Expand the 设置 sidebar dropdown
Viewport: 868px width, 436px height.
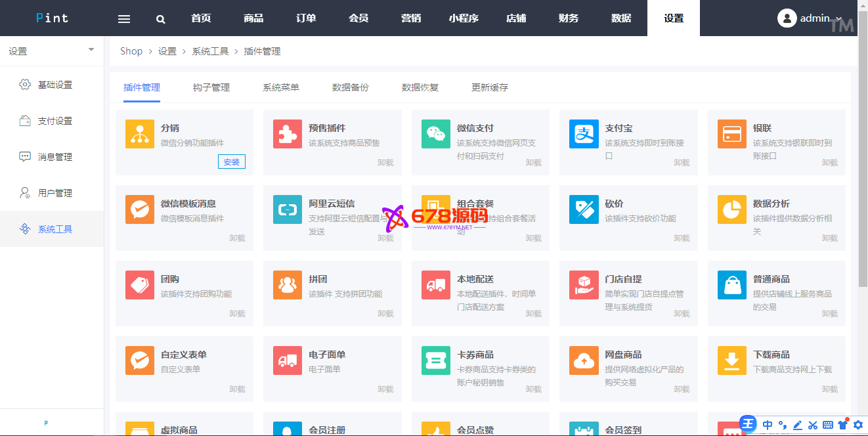pos(91,51)
